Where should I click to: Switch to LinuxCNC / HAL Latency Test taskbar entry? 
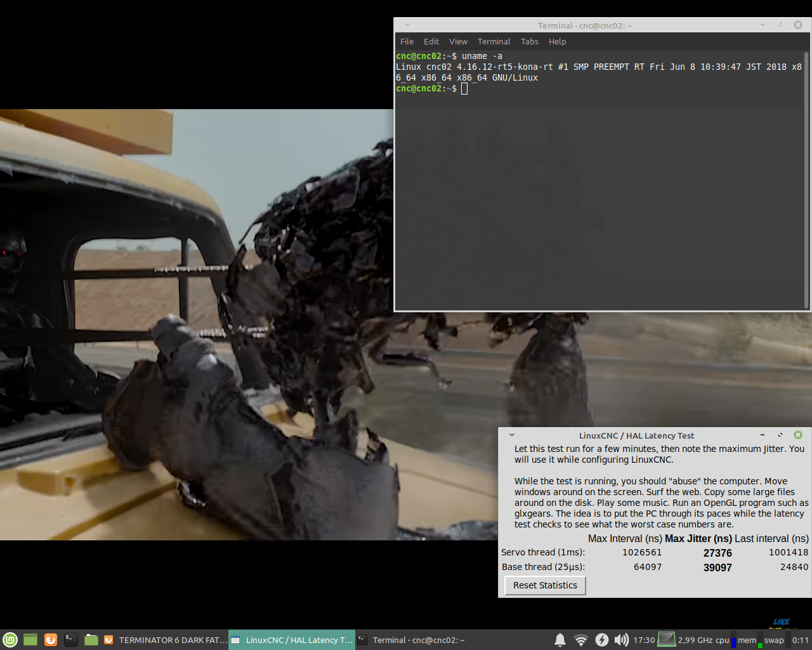[291, 640]
